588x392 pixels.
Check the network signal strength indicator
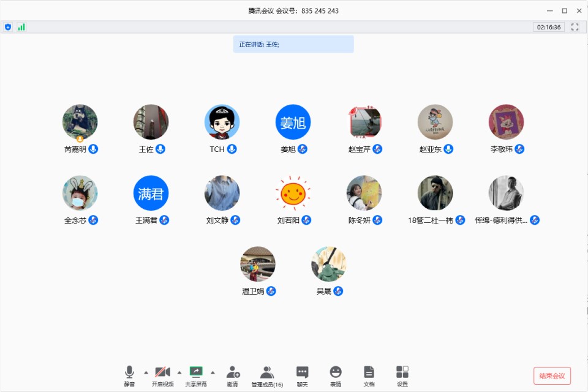tap(21, 27)
